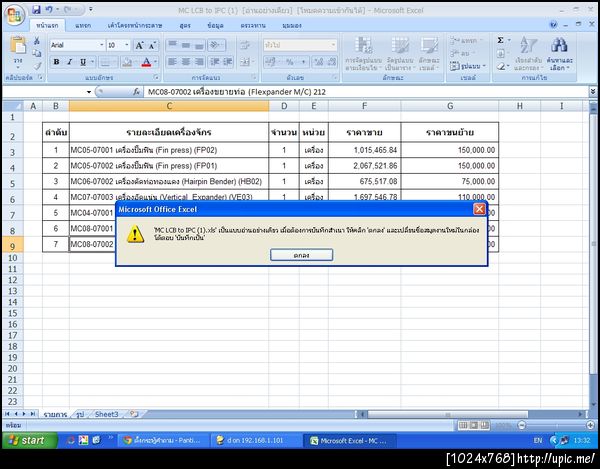Click the zoom slider in status bar
Viewport: 600px width, 469px height.
click(x=556, y=425)
